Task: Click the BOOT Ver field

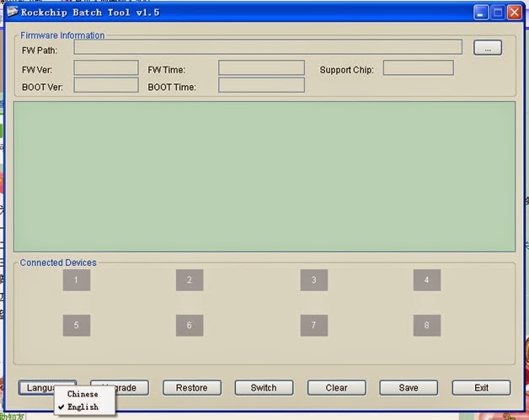Action: (106, 85)
